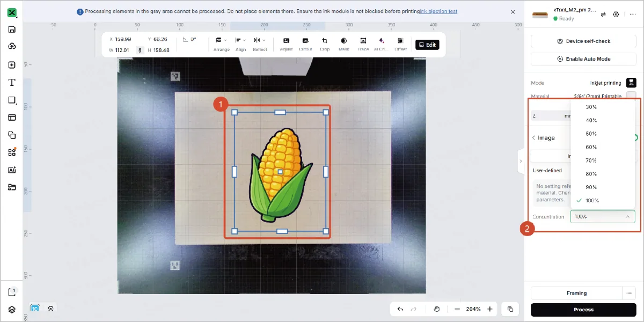Click the Process button

(x=583, y=310)
